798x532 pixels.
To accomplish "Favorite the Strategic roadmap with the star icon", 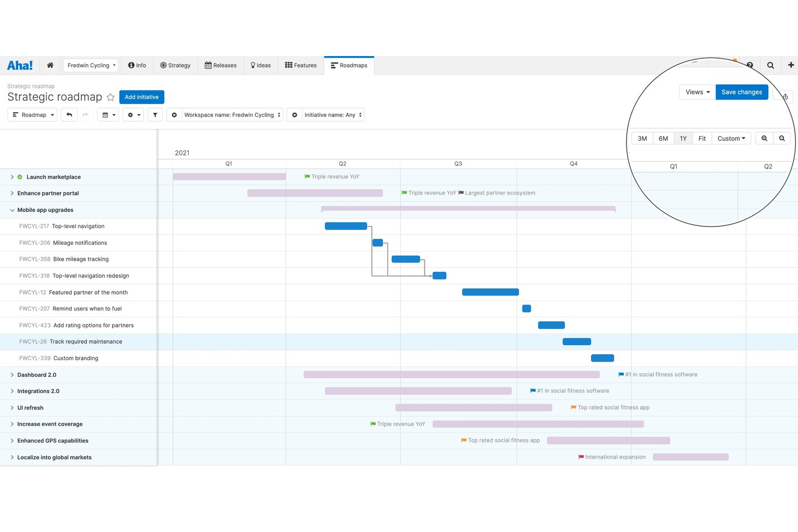I will [x=111, y=97].
